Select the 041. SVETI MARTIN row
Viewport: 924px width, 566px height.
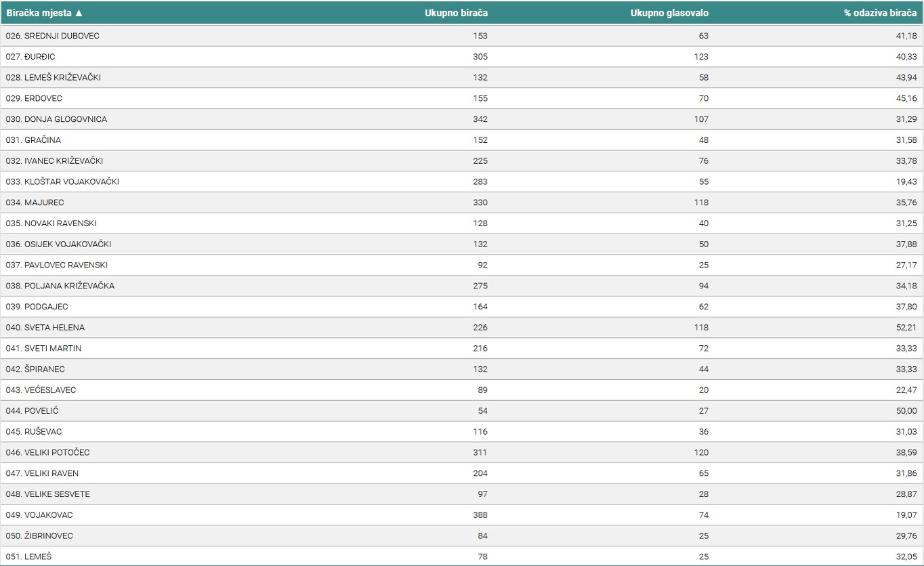point(43,348)
